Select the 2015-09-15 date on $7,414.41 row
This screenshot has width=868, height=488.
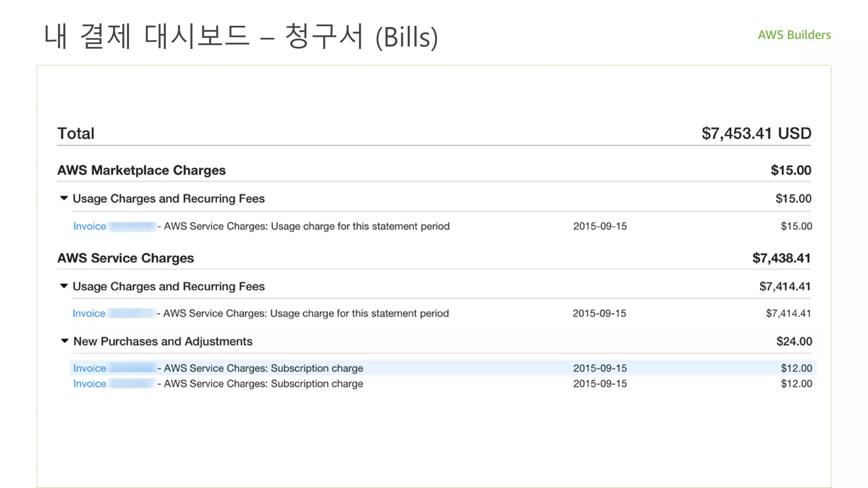(599, 313)
